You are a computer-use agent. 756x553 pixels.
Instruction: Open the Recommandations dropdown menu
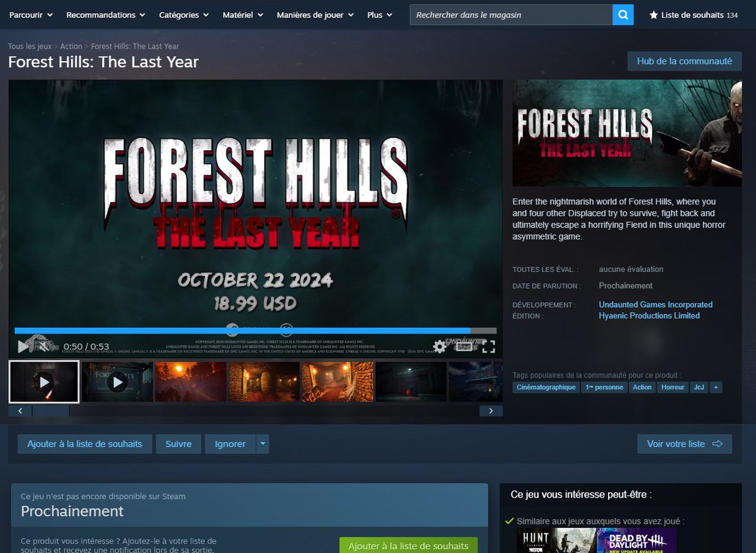click(105, 15)
